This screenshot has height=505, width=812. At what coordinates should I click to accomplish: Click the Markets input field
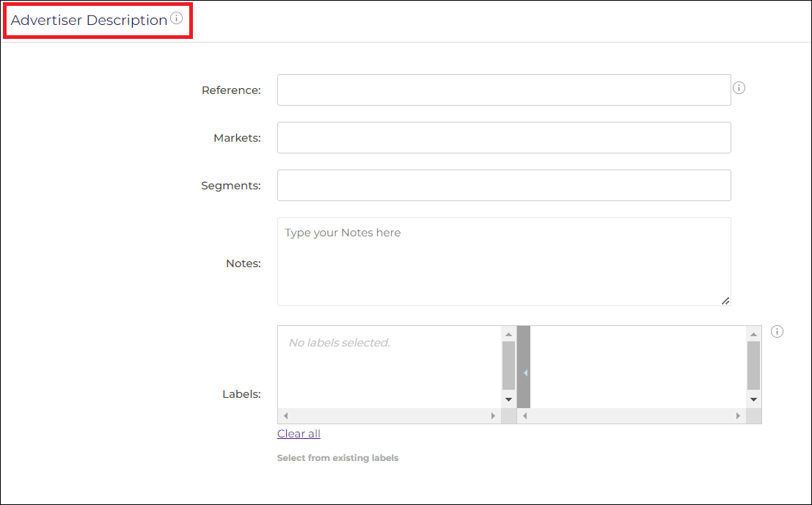pyautogui.click(x=504, y=138)
